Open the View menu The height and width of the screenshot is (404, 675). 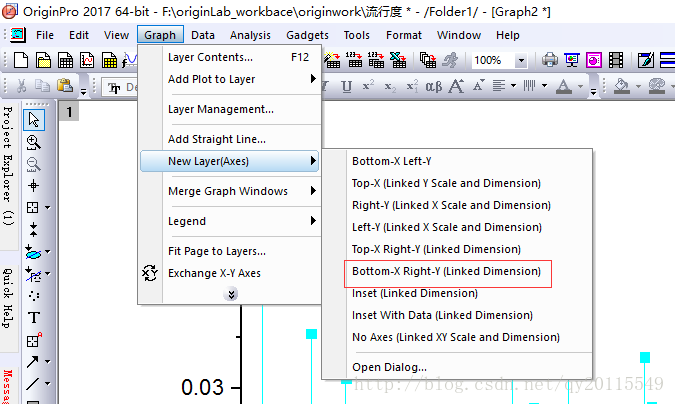(116, 35)
